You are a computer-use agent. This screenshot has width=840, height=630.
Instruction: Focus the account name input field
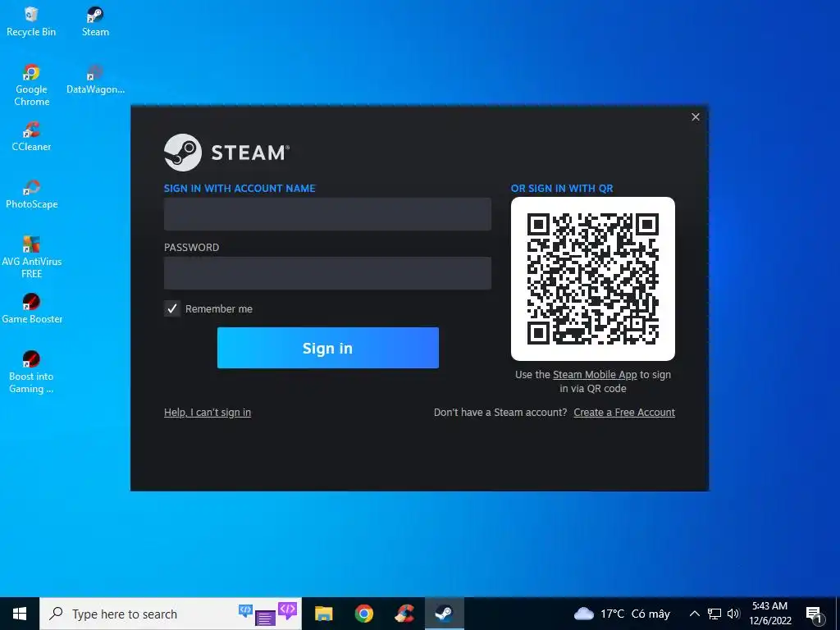tap(327, 214)
